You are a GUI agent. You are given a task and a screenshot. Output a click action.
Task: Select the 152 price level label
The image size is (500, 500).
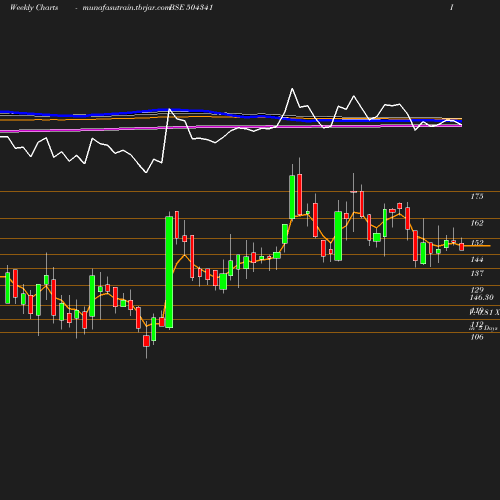point(477,242)
